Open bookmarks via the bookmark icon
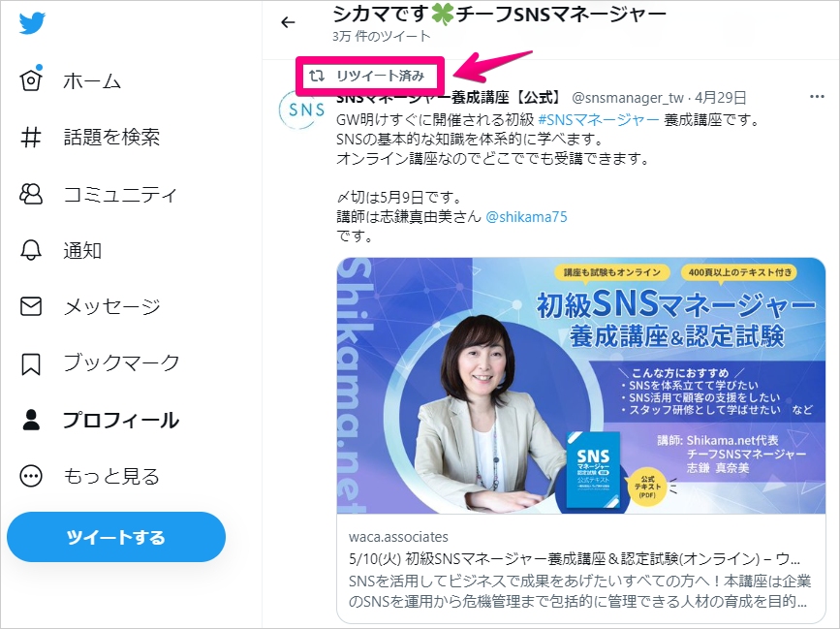 coord(31,363)
